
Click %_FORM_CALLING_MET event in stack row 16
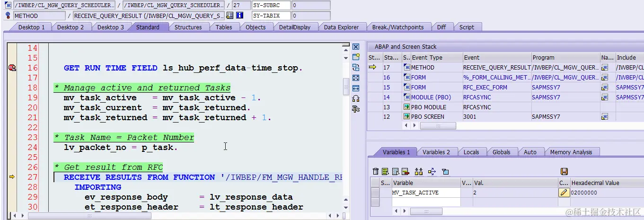point(496,78)
